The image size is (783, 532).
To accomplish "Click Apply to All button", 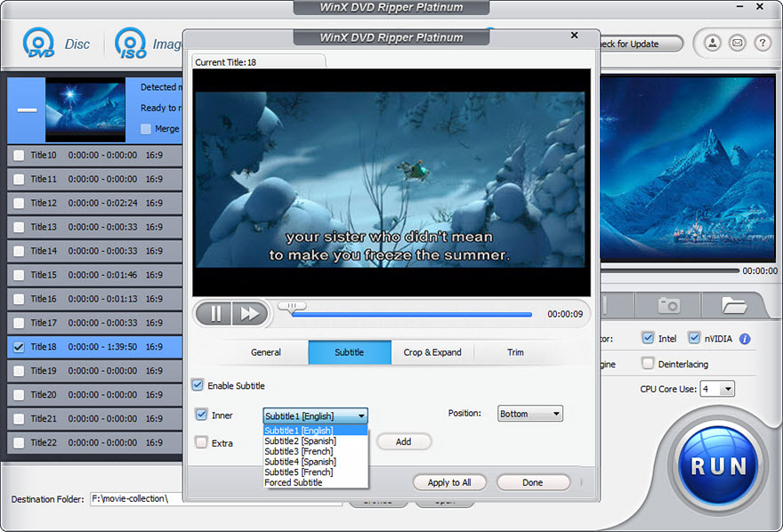I will tap(449, 482).
